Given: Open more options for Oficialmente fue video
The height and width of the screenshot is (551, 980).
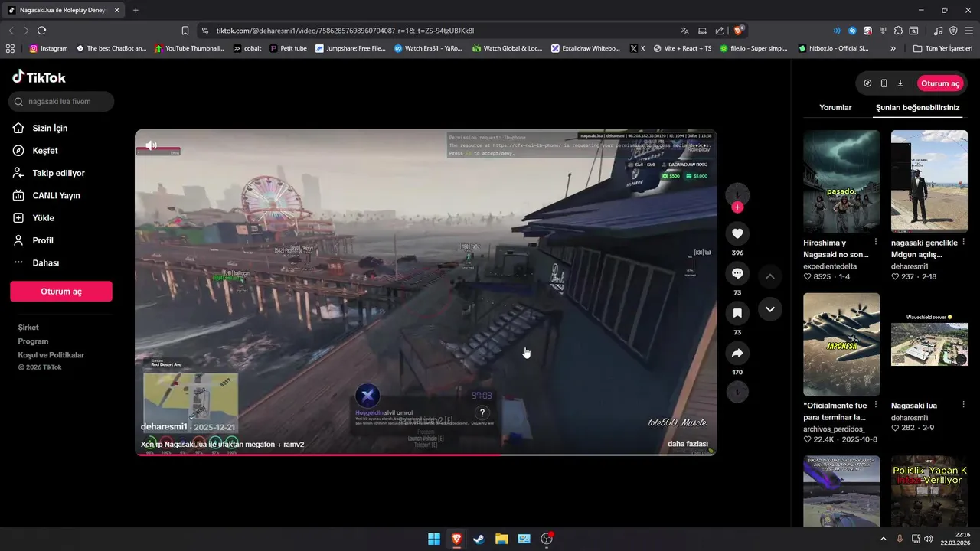Looking at the screenshot, I should coord(875,405).
